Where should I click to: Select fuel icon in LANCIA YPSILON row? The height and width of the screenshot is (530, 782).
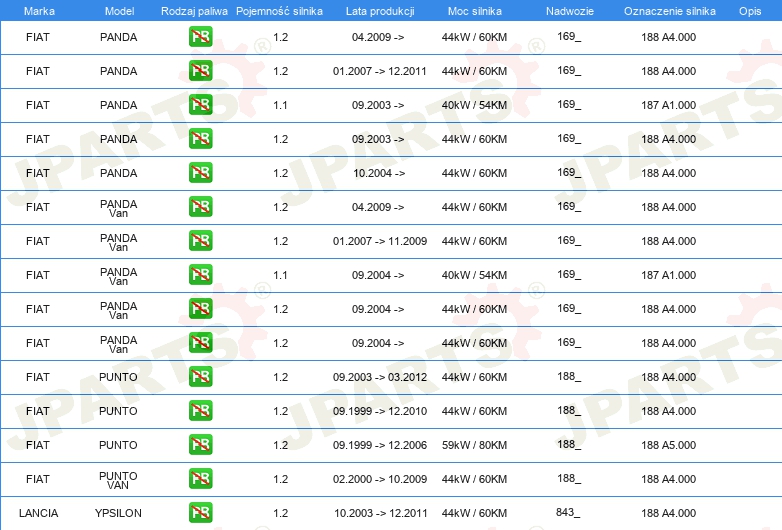pyautogui.click(x=200, y=512)
